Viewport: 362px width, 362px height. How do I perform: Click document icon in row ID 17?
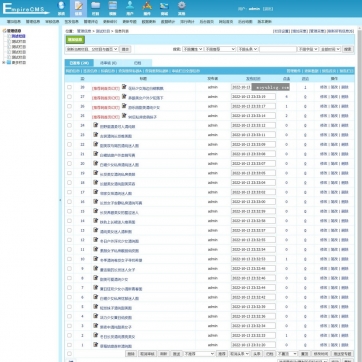pos(96,192)
